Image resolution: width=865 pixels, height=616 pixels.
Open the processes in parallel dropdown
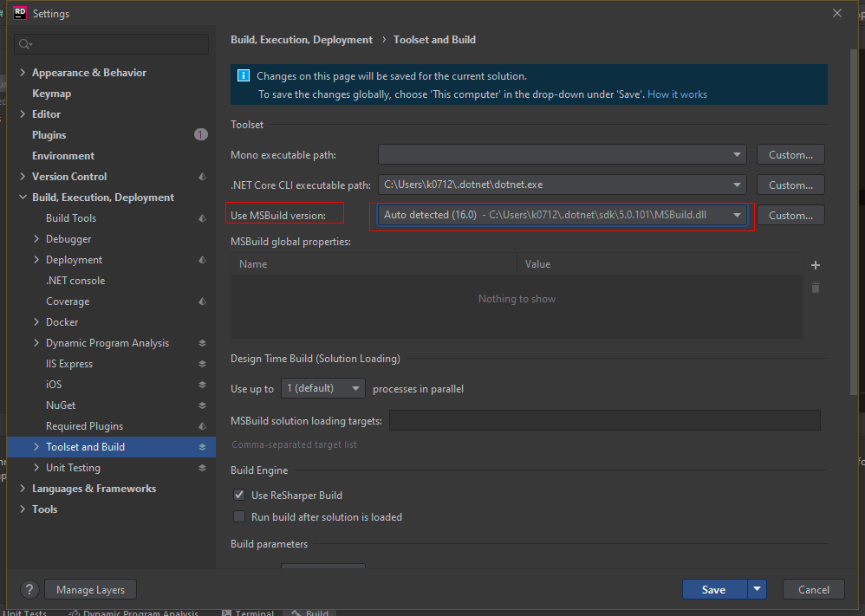322,388
